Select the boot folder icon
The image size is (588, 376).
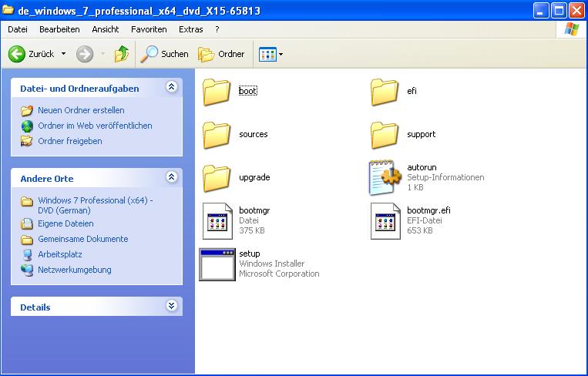[217, 92]
